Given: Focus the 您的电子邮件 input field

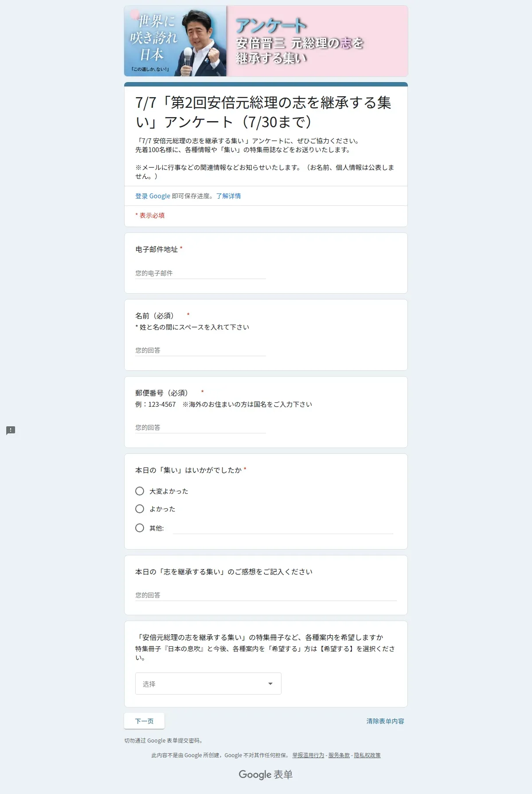Looking at the screenshot, I should (200, 273).
